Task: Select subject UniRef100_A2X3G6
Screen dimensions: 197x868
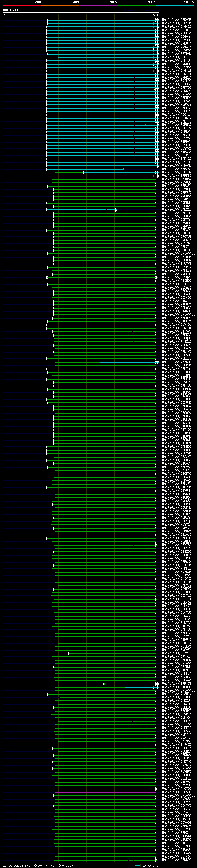Action: (177, 84)
